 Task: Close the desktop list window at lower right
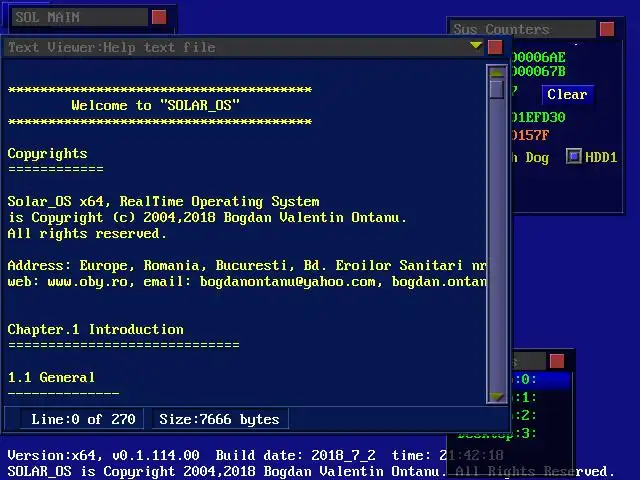pos(557,361)
